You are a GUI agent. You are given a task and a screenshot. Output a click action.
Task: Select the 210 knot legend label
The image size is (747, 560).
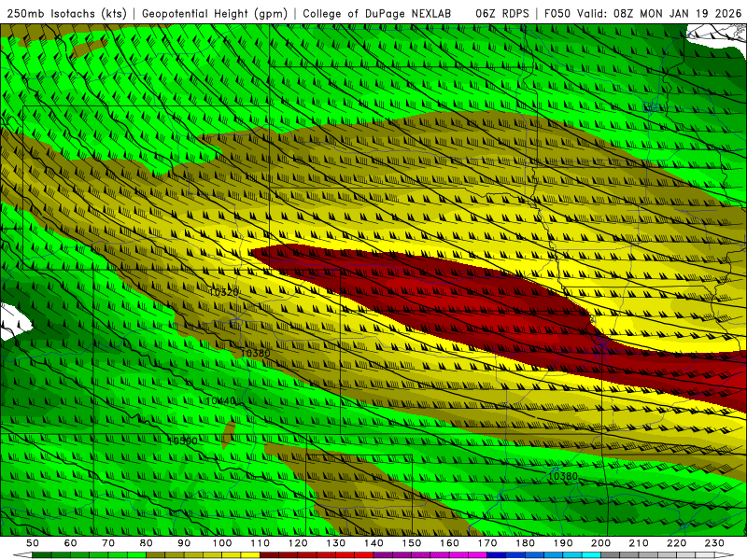[x=639, y=543]
